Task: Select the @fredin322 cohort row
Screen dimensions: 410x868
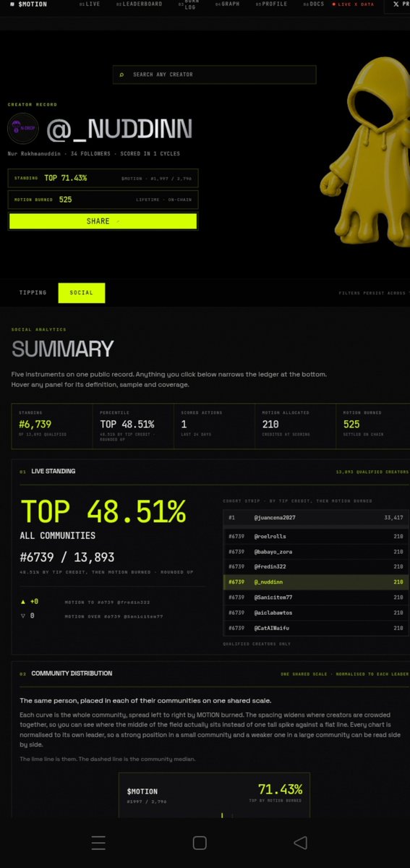Action: [315, 567]
